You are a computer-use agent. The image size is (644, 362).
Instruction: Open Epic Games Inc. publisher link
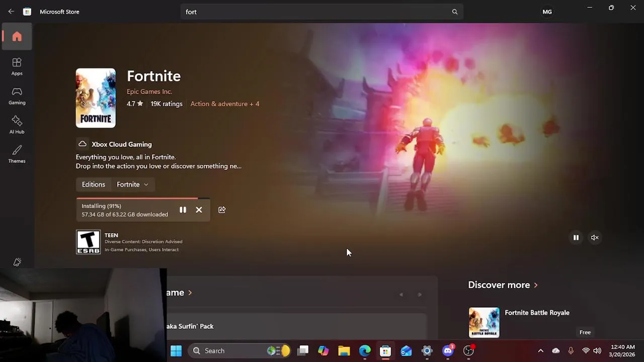149,92
